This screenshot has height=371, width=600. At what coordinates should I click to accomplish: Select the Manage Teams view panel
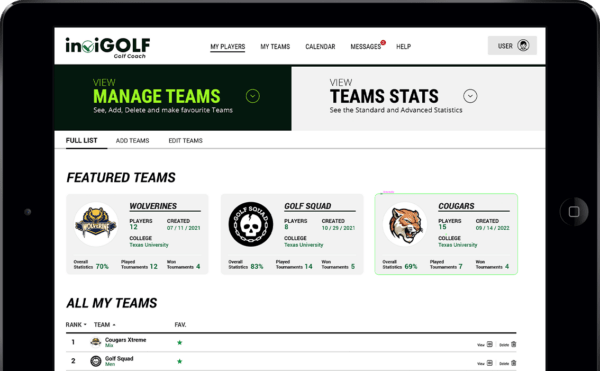coord(173,98)
